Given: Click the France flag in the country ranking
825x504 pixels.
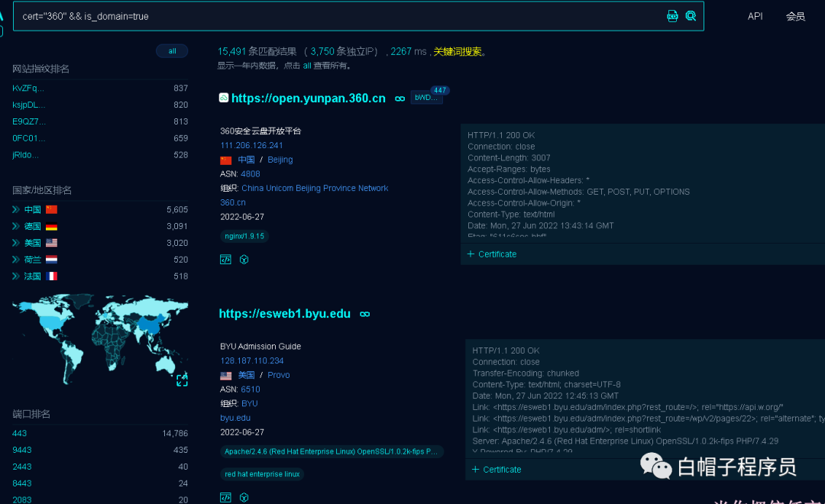Looking at the screenshot, I should click(x=52, y=276).
